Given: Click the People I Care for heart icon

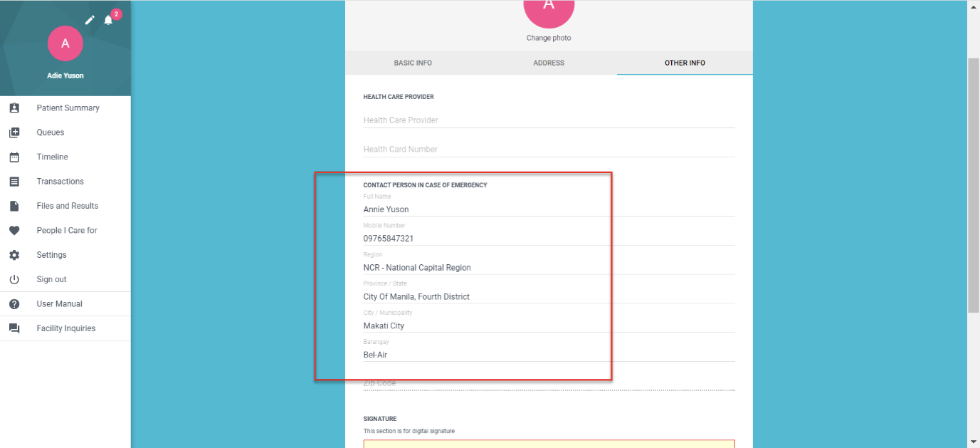Looking at the screenshot, I should pyautogui.click(x=14, y=231).
